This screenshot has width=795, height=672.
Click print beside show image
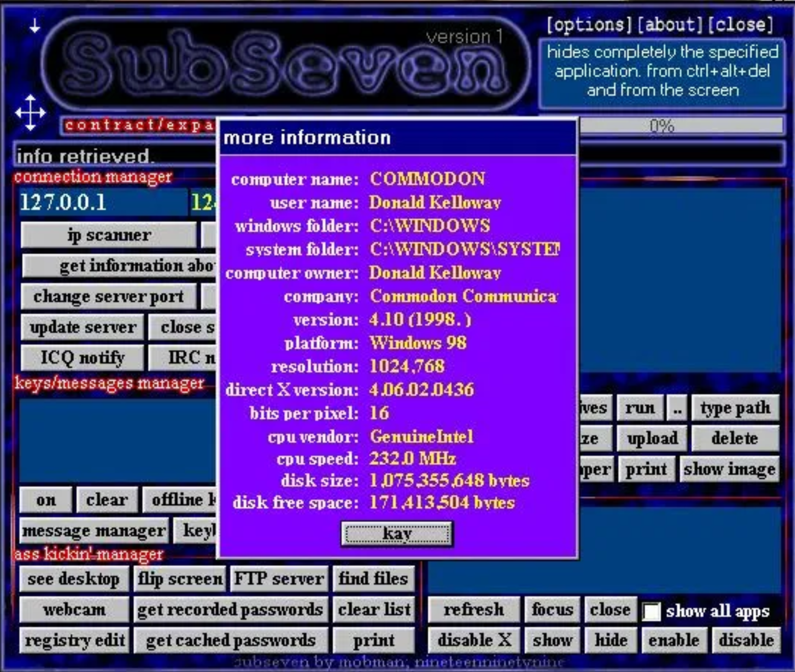(x=646, y=469)
